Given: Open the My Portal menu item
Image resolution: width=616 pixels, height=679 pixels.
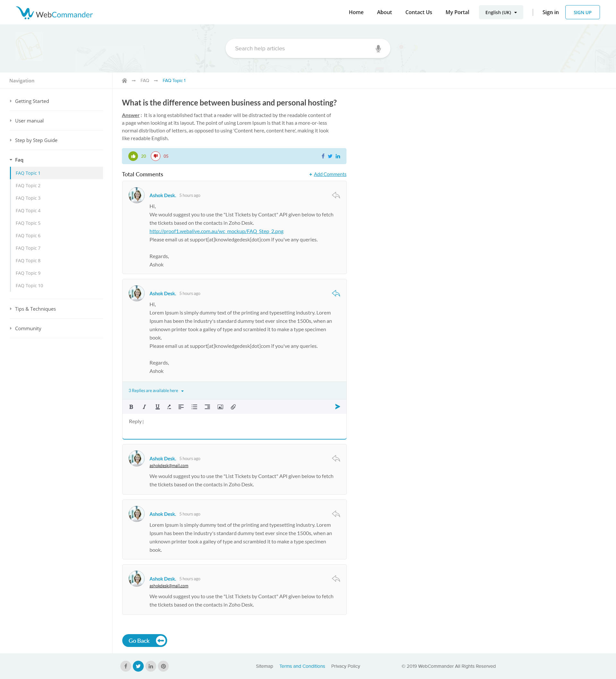Looking at the screenshot, I should click(457, 12).
